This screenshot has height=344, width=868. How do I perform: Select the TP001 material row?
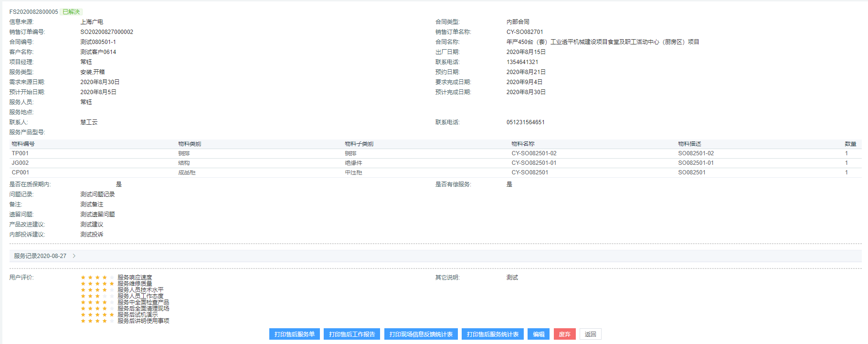(20, 153)
